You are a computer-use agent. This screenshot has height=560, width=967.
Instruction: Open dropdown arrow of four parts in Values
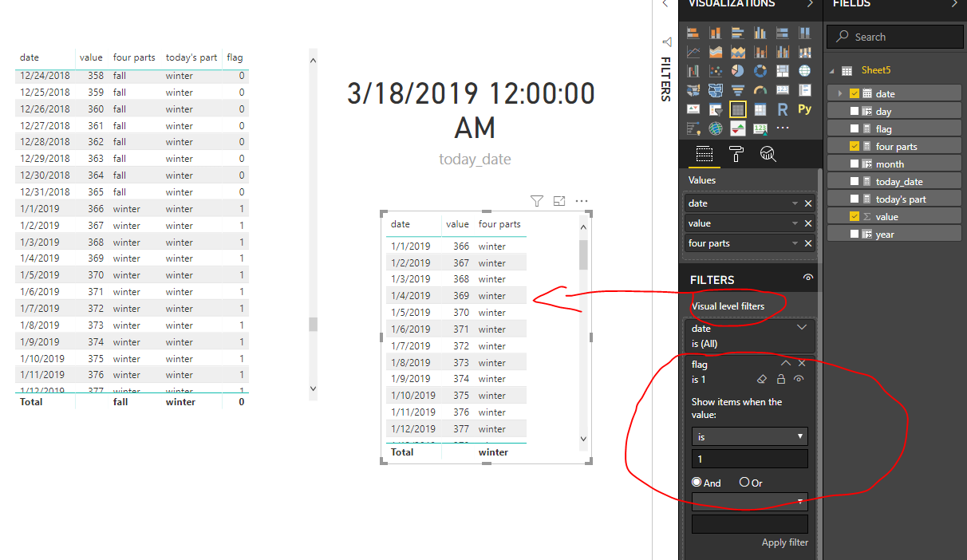tap(795, 243)
